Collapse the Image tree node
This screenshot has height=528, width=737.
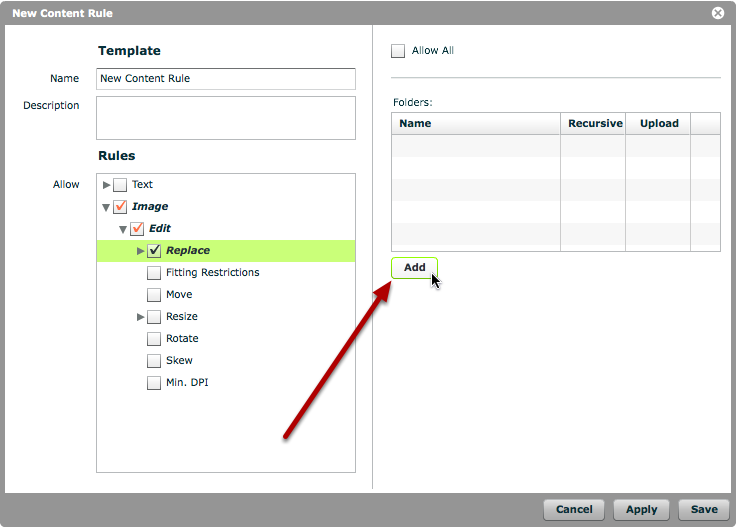106,207
